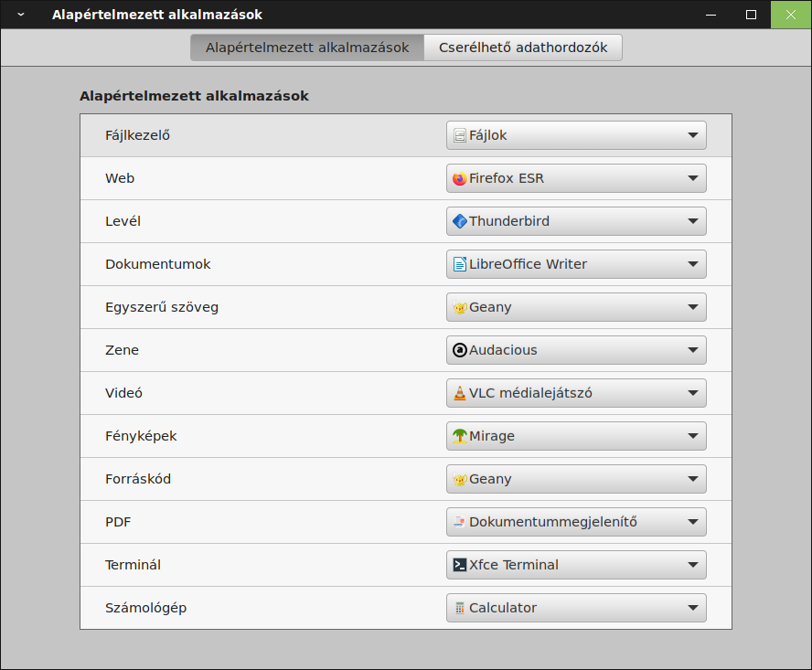Click the 'LibreOffice Writer' text

(x=528, y=264)
